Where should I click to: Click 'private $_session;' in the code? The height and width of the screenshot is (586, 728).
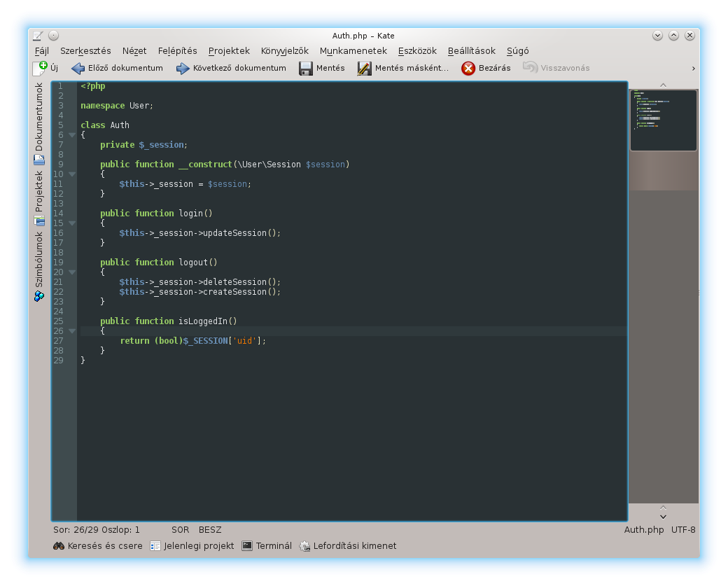click(143, 145)
